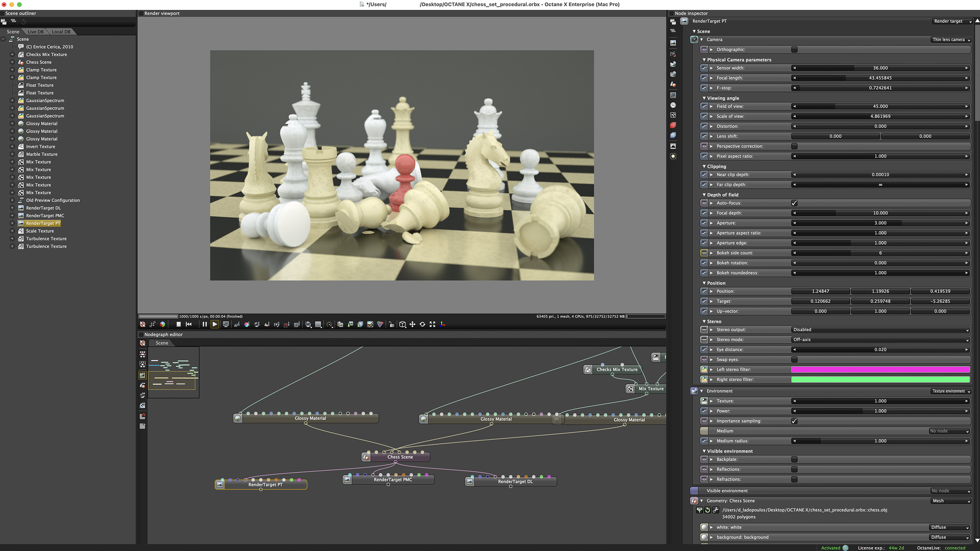Open the Thin lens camera dropdown
980x551 pixels.
click(951, 40)
